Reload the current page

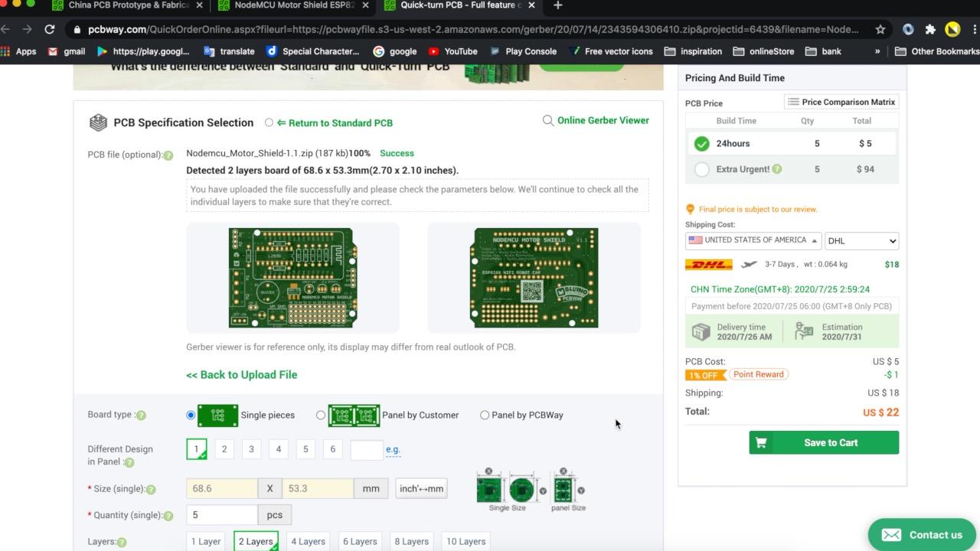click(x=50, y=29)
